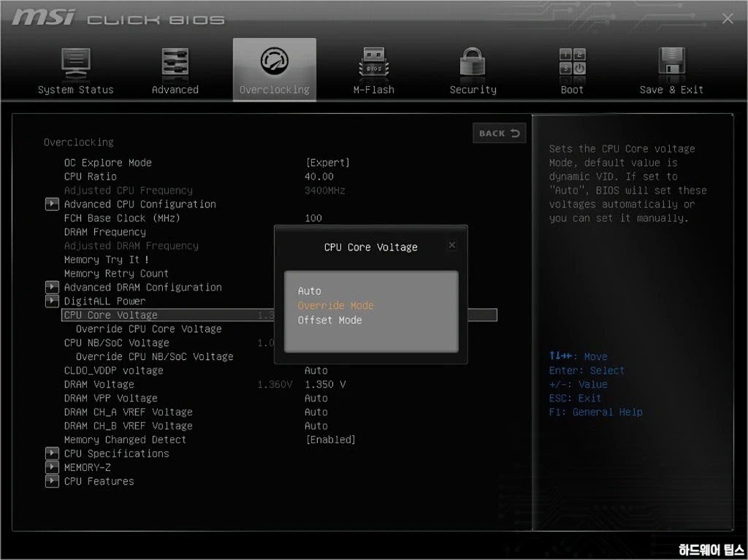Change DRAM VPP Voltage Auto value
Screen dimensions: 748x560
coord(316,398)
